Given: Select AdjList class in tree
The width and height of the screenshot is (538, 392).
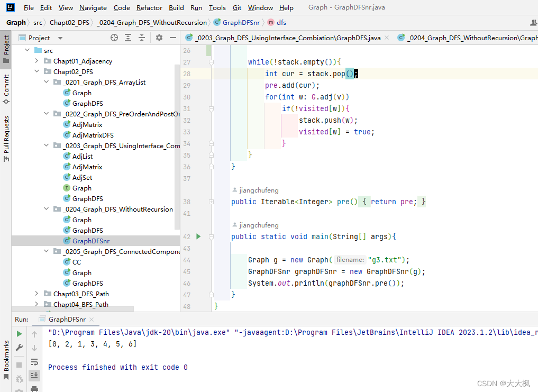Looking at the screenshot, I should tap(83, 157).
